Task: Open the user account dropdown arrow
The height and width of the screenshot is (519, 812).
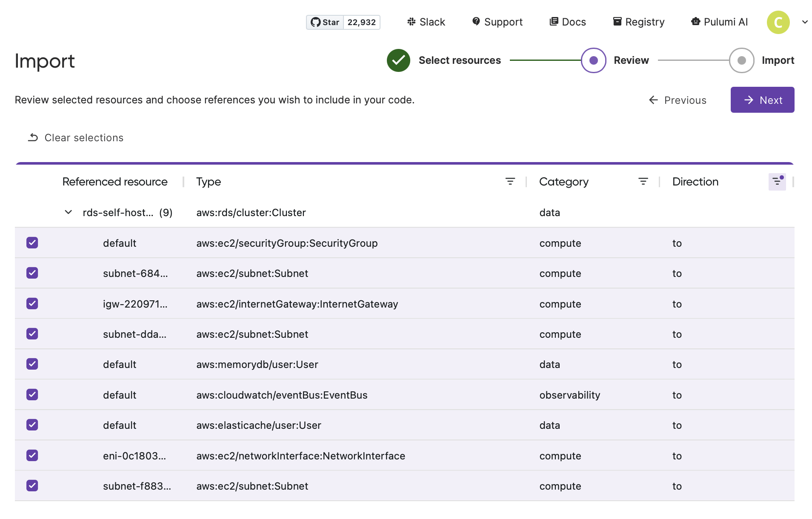Action: coord(805,22)
